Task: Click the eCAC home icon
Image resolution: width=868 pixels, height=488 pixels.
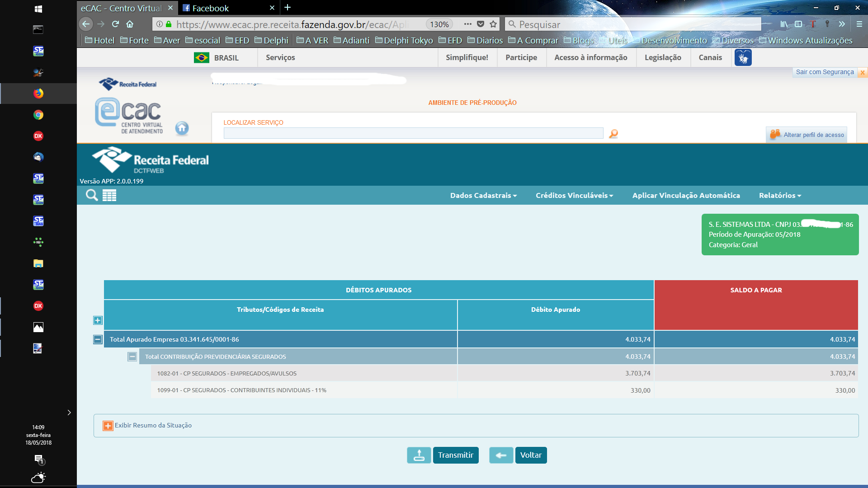Action: [182, 128]
